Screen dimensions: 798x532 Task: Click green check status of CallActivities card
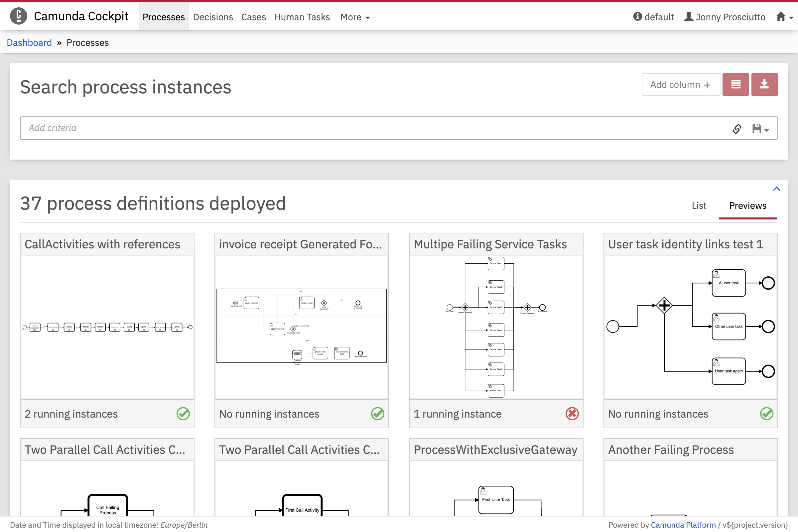(x=183, y=414)
